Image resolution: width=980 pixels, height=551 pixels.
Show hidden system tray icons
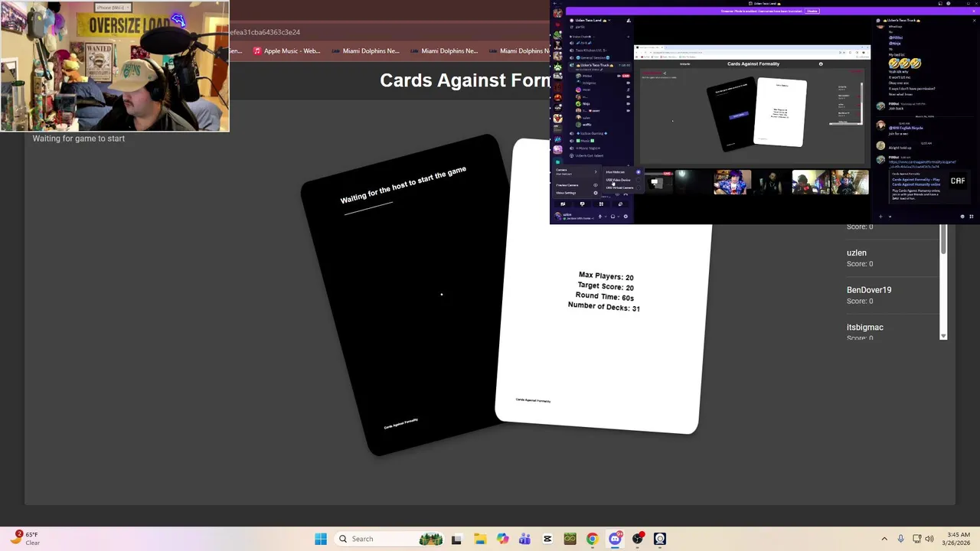[x=884, y=539]
